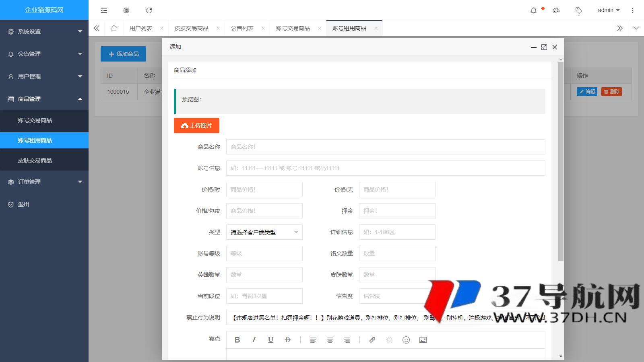Refresh the page with the reload icon
The width and height of the screenshot is (644, 362).
coord(149,10)
